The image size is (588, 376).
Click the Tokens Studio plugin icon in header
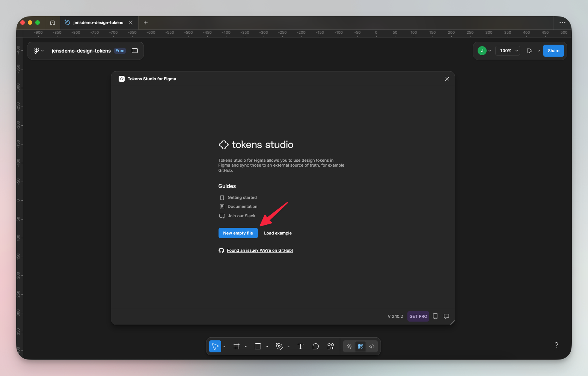point(122,79)
